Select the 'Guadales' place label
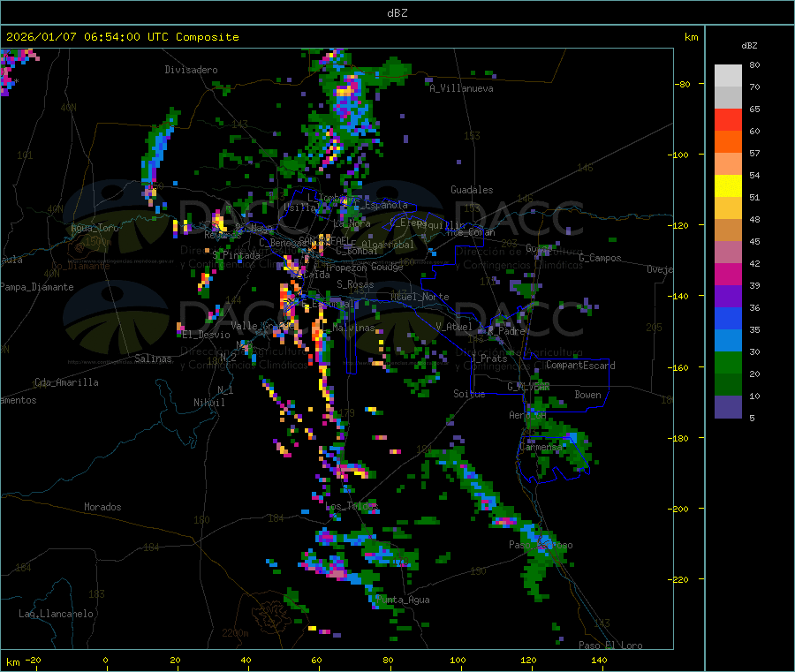 tap(472, 190)
